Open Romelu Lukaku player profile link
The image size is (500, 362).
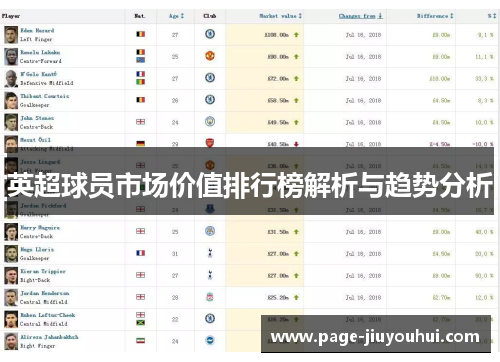[x=40, y=52]
